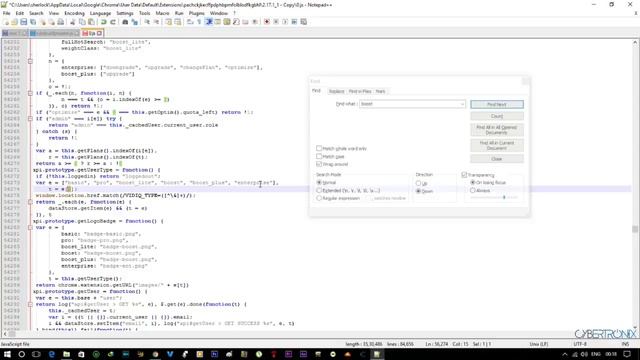This screenshot has height=360, width=640.
Task: Click the Print toolbar icon
Action: click(60, 22)
